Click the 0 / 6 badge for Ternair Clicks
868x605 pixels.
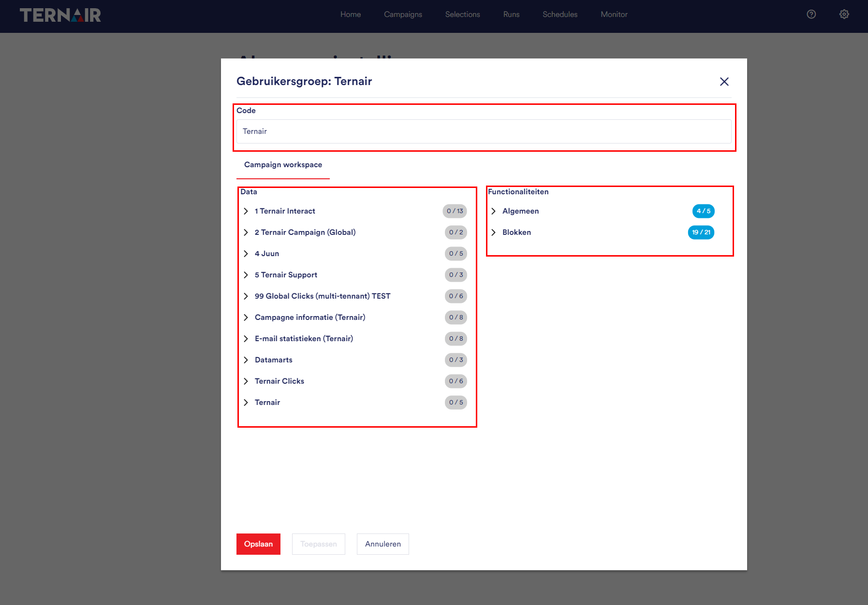point(456,381)
